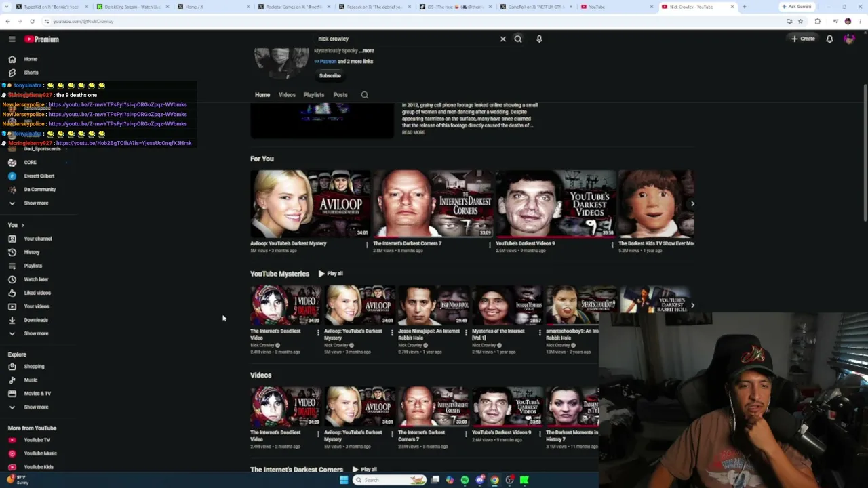Bookmark this page star icon
This screenshot has width=868, height=488.
(x=801, y=21)
